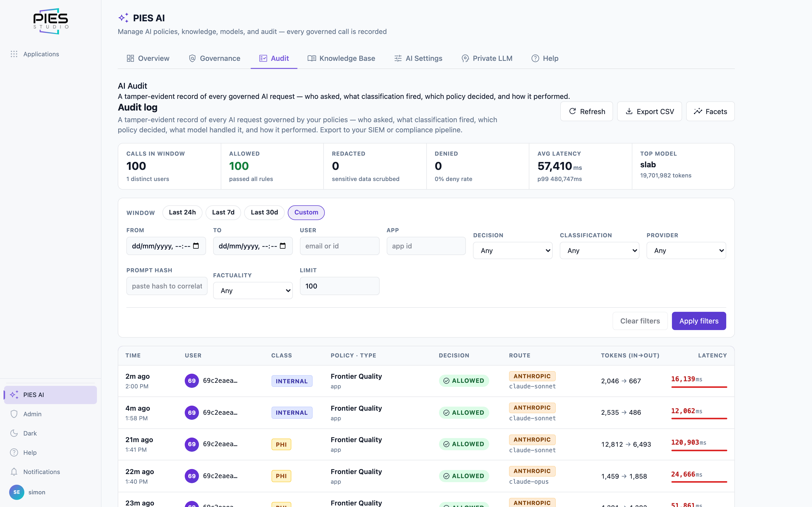Open the Factuality dropdown
The height and width of the screenshot is (507, 812).
253,291
